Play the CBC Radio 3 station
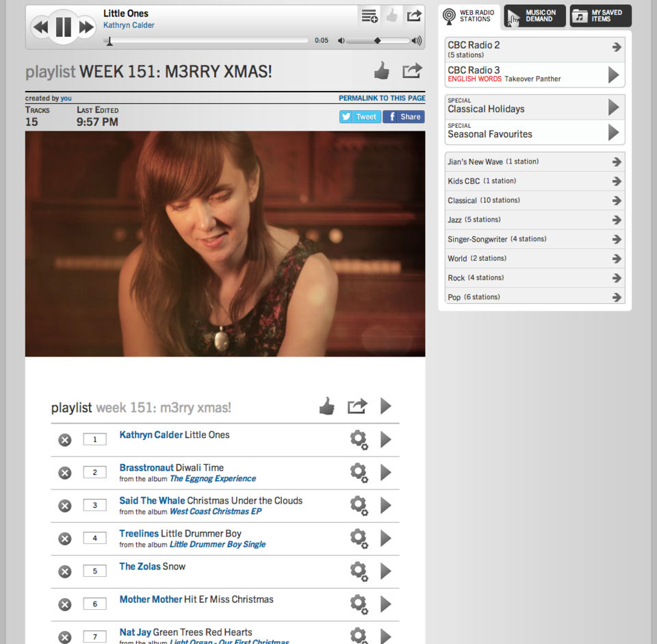Screen dimensions: 657x644 (613, 75)
